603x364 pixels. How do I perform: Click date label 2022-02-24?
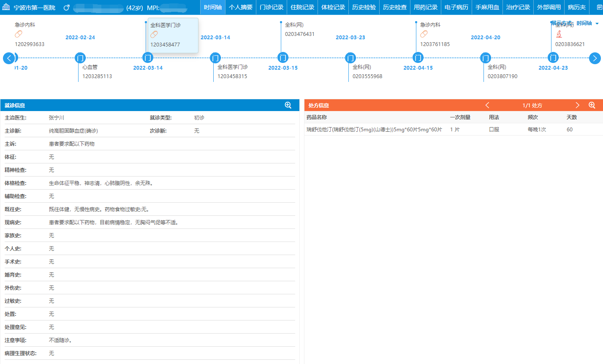tap(80, 38)
